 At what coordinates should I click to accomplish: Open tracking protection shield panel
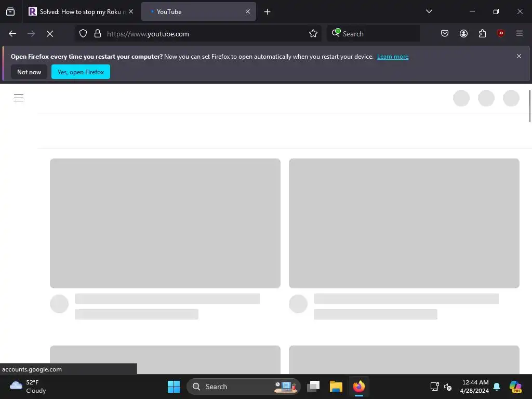(83, 34)
